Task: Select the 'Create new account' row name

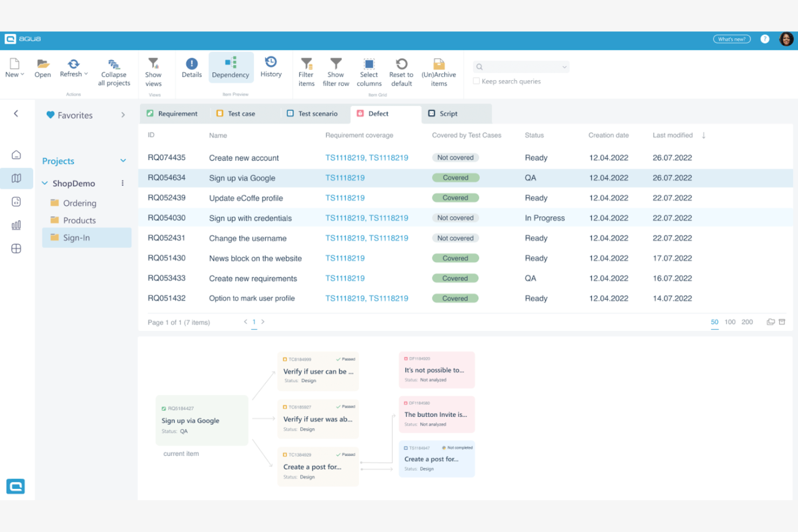Action: (x=244, y=158)
